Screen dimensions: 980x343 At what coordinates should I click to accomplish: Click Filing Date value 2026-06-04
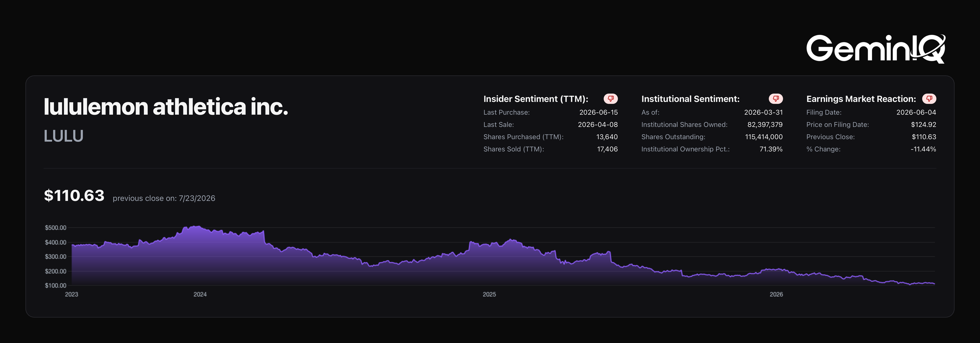(x=916, y=112)
